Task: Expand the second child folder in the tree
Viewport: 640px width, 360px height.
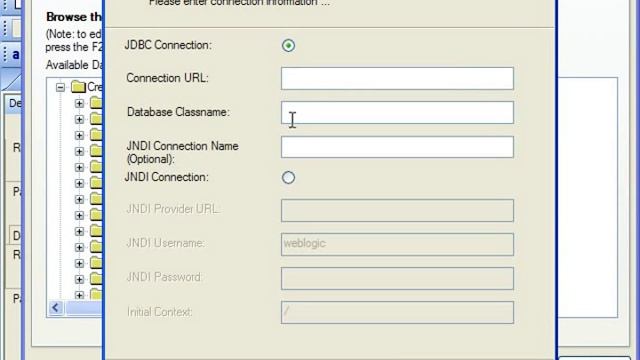Action: click(79, 119)
